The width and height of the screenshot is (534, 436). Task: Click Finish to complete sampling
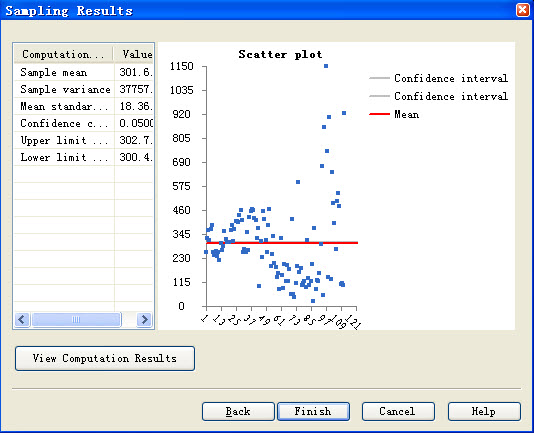(x=313, y=411)
